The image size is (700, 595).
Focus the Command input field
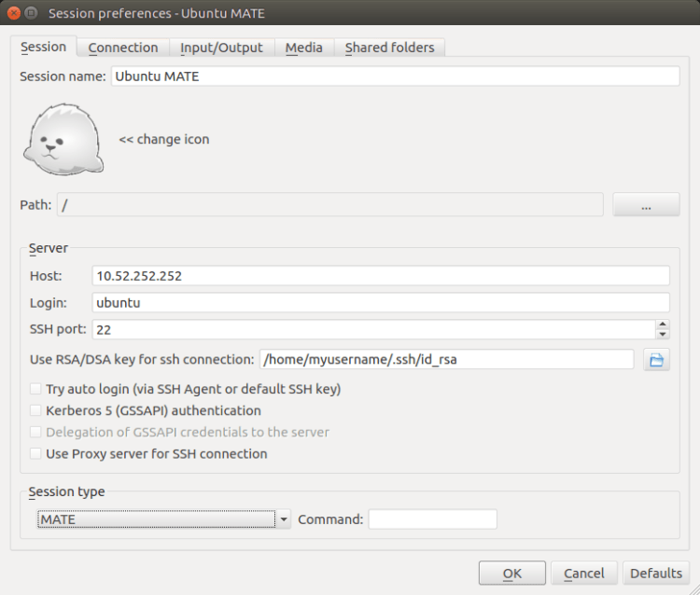coord(432,519)
